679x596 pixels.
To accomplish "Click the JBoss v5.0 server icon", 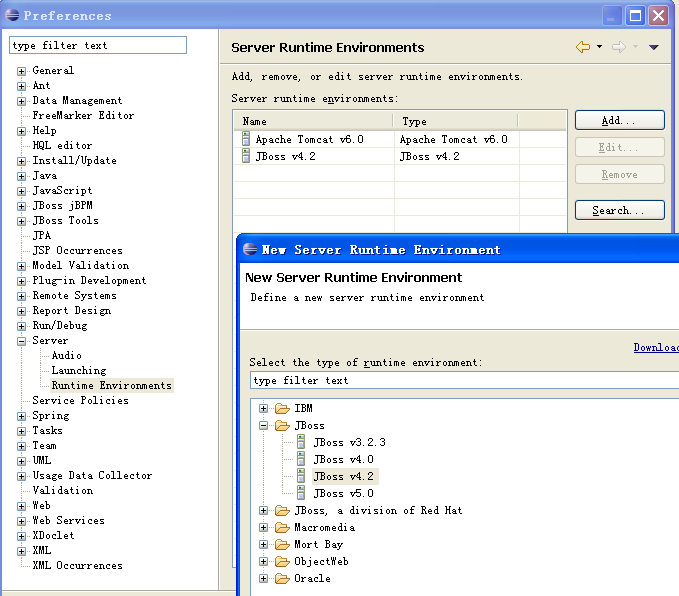I will 301,493.
